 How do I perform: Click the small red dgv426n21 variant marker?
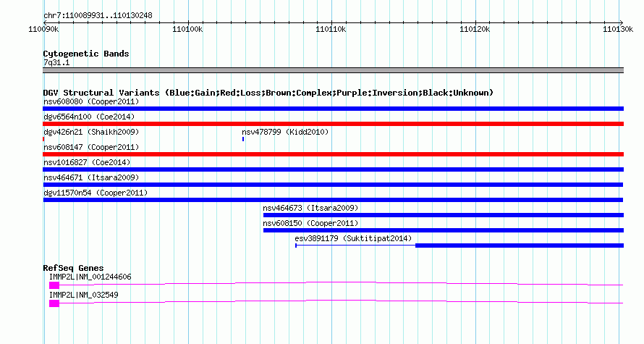[x=43, y=139]
